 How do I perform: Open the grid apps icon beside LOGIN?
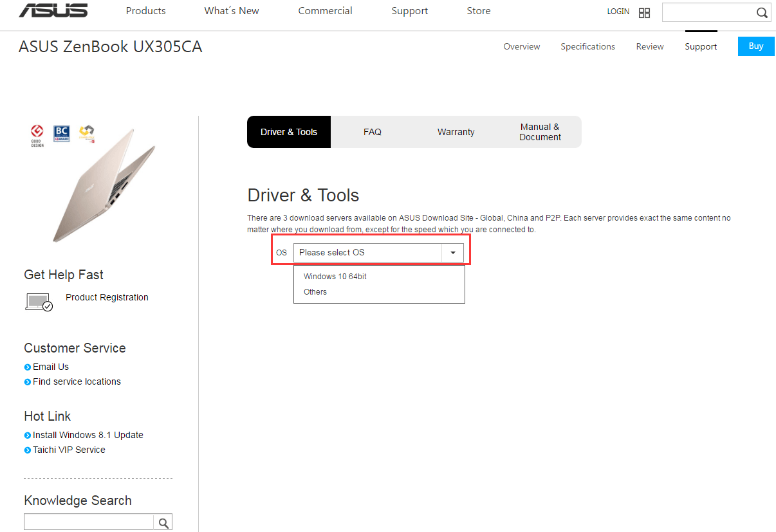pyautogui.click(x=644, y=13)
